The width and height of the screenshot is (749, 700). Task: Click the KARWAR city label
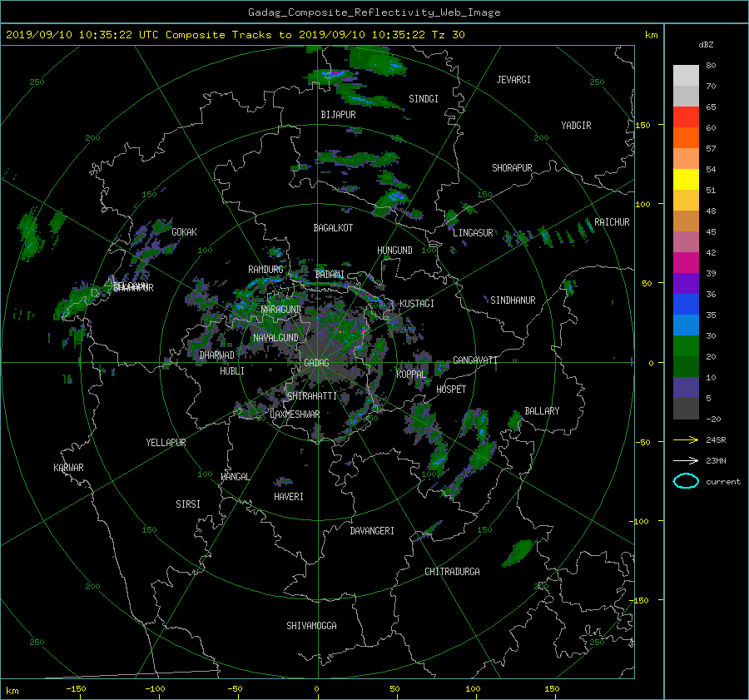click(68, 468)
